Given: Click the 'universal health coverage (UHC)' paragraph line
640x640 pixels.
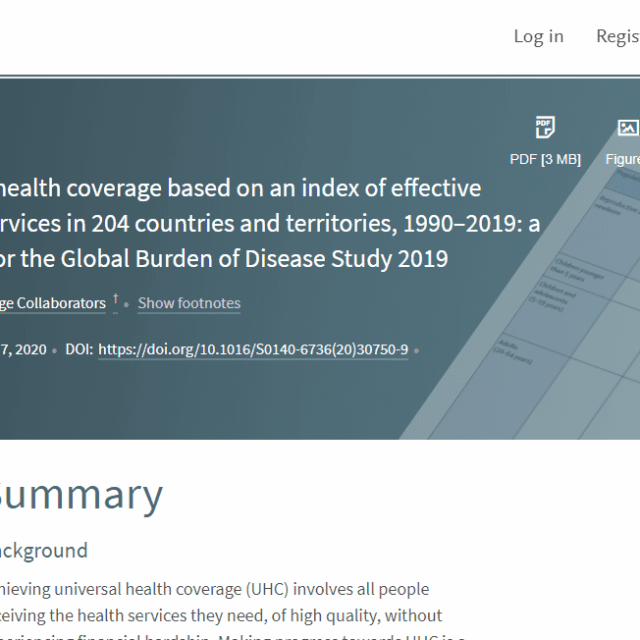Looking at the screenshot, I should [x=214, y=589].
